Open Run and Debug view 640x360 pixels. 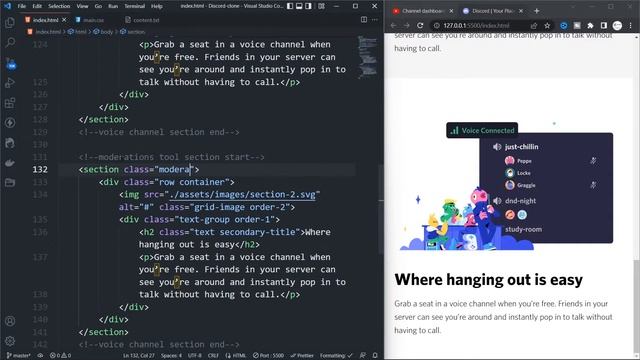pos(10,82)
